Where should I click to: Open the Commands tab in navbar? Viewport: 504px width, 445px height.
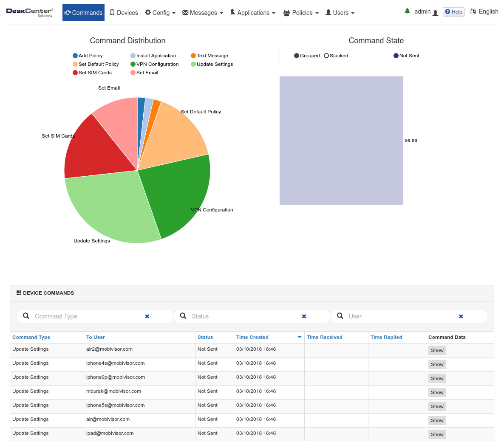pyautogui.click(x=83, y=13)
